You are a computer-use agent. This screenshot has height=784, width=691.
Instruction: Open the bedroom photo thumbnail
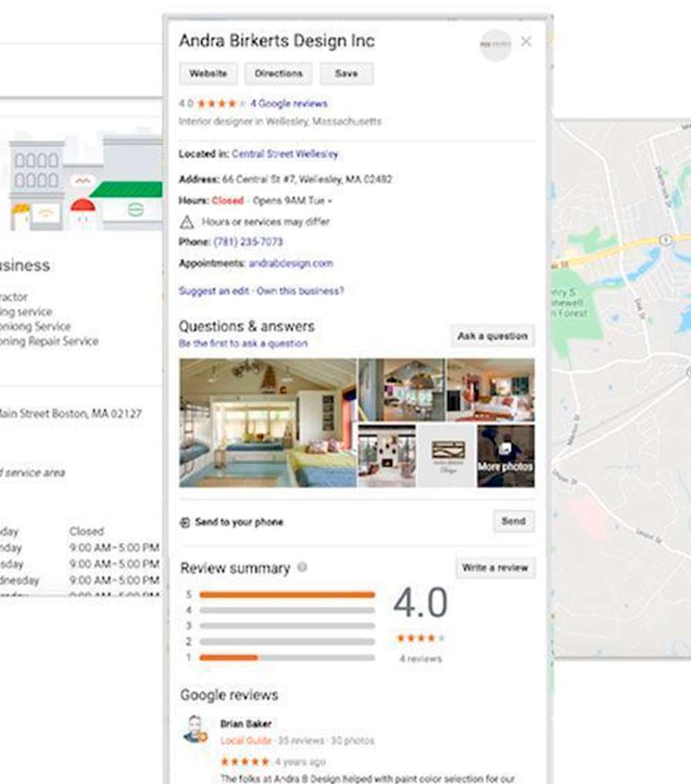click(x=490, y=390)
